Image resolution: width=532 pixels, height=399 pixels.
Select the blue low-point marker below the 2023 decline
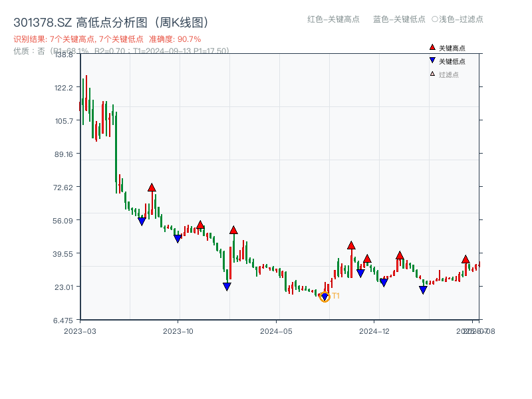[227, 286]
